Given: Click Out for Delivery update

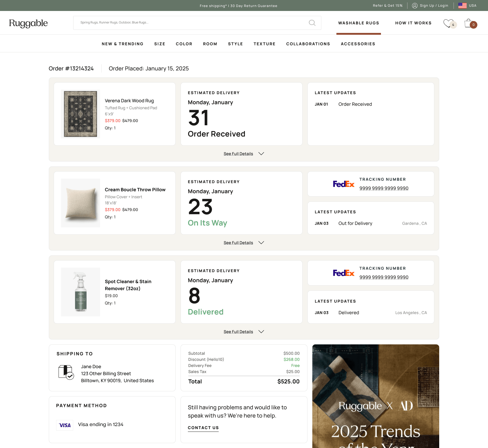Looking at the screenshot, I should coord(355,223).
